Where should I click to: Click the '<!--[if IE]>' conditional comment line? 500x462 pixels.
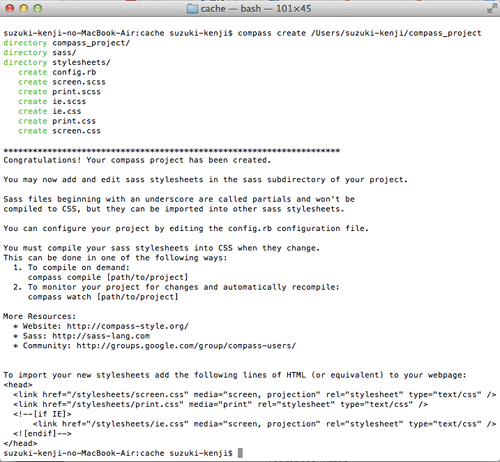(x=42, y=414)
